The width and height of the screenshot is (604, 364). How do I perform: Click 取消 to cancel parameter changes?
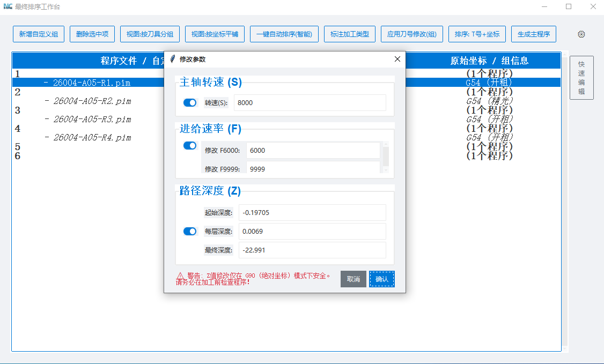tap(353, 279)
